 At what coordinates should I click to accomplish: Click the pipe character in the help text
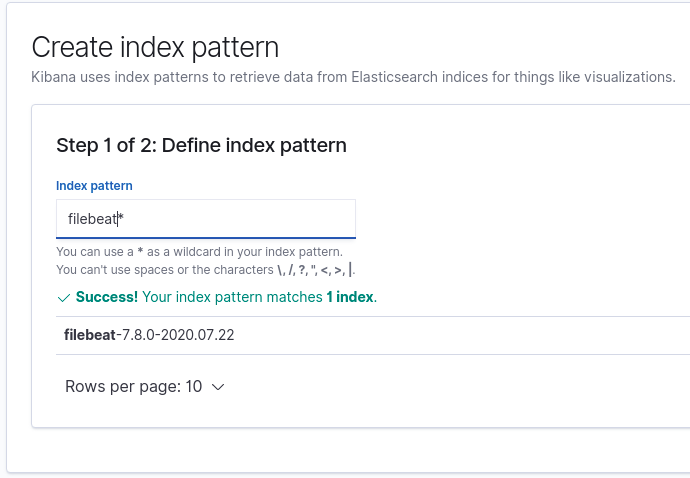pos(350,269)
